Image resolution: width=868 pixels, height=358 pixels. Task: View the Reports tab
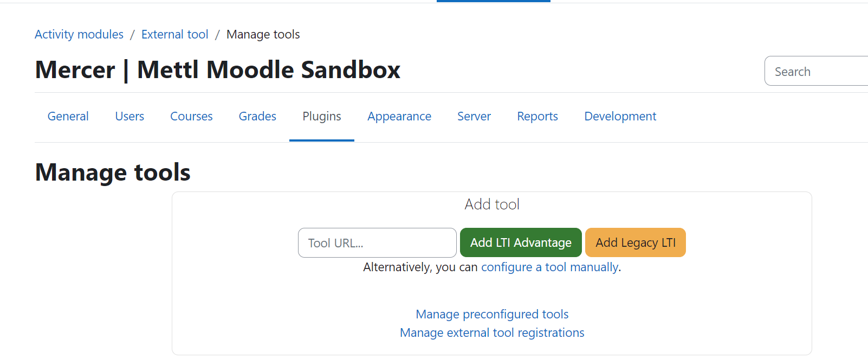pos(537,117)
